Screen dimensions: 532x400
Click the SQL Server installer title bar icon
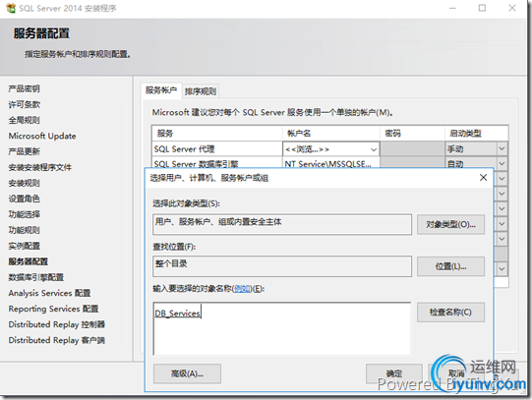[x=11, y=8]
